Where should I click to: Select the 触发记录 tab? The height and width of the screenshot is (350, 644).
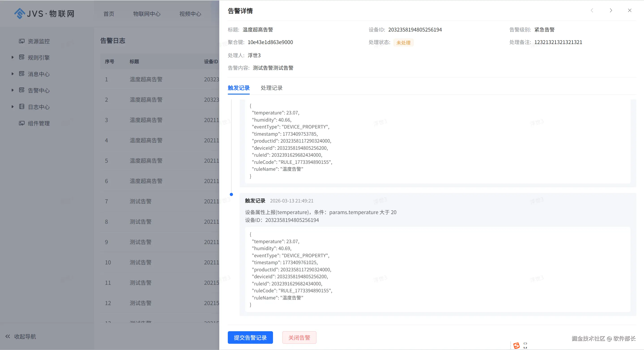click(239, 88)
